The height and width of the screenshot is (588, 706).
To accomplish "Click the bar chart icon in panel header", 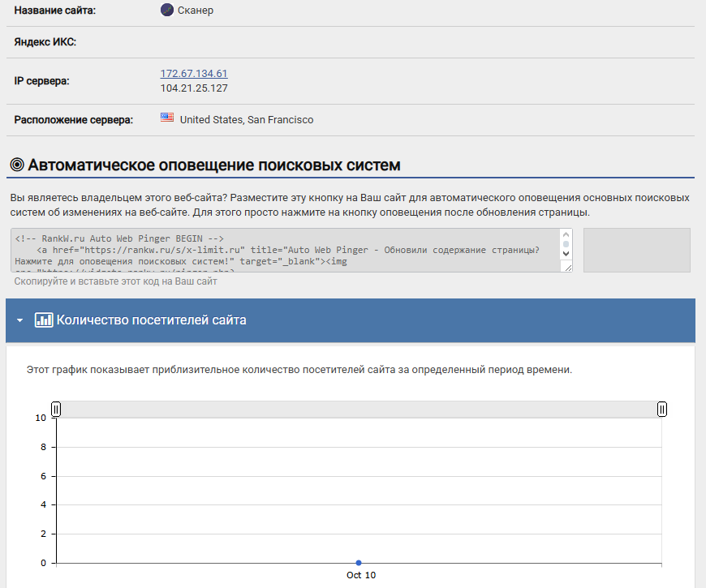I will 44,320.
